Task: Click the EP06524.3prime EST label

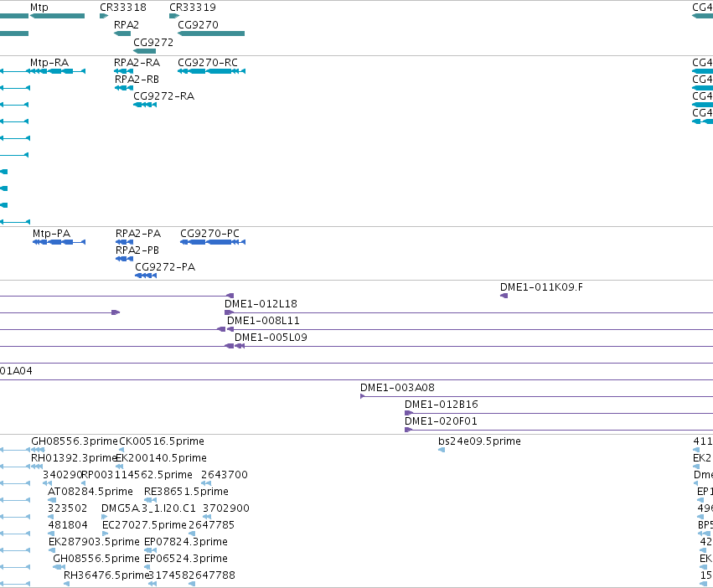Action: pyautogui.click(x=186, y=560)
